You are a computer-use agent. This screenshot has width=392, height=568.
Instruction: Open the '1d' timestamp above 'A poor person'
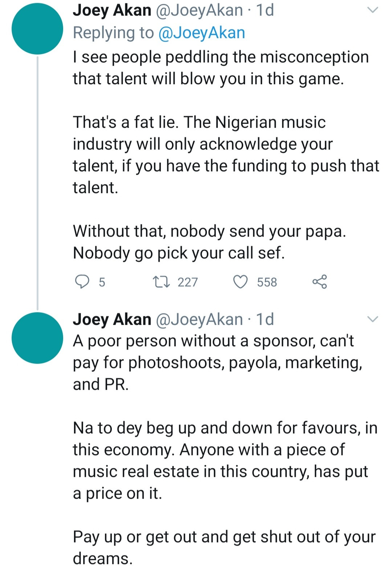265,319
